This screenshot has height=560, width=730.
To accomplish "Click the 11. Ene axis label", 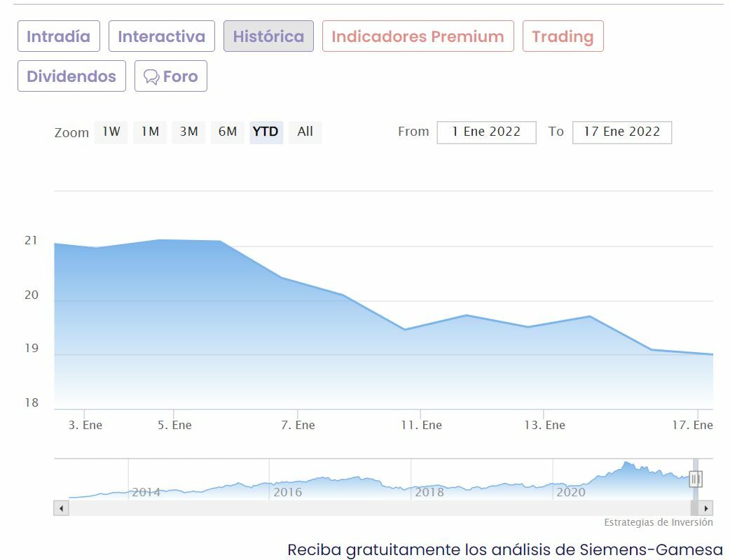I will (421, 425).
